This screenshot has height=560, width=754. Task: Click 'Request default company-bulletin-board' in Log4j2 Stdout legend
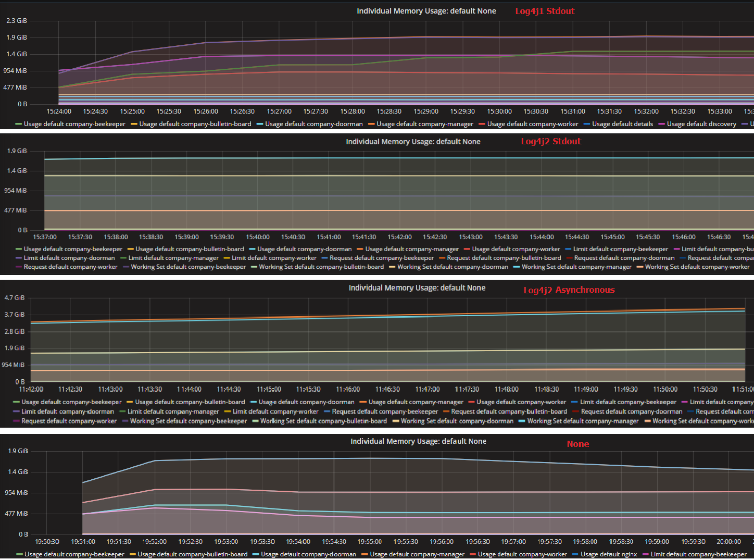(x=504, y=258)
